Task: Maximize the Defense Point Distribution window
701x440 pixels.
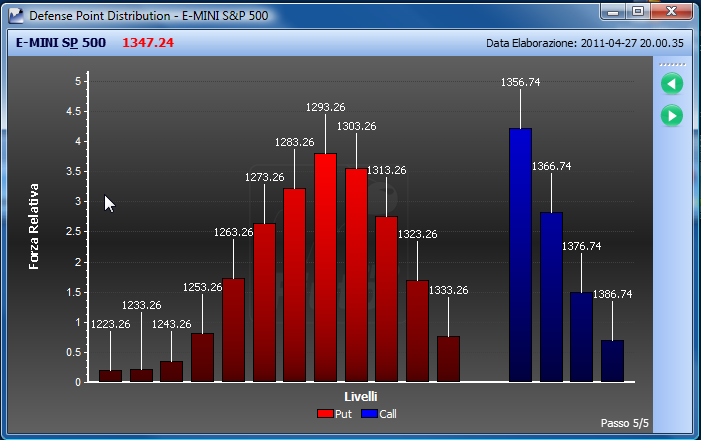Action: pyautogui.click(x=638, y=11)
